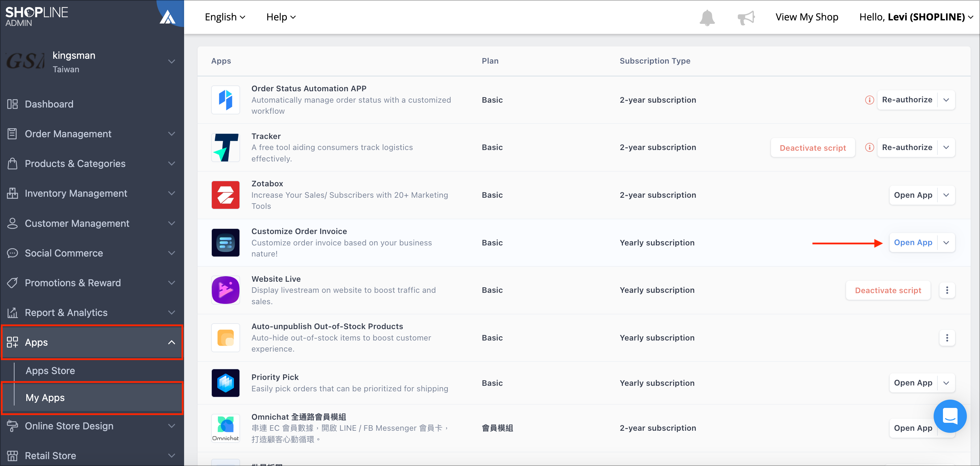Click Re-authorize for Tracker

(x=907, y=148)
